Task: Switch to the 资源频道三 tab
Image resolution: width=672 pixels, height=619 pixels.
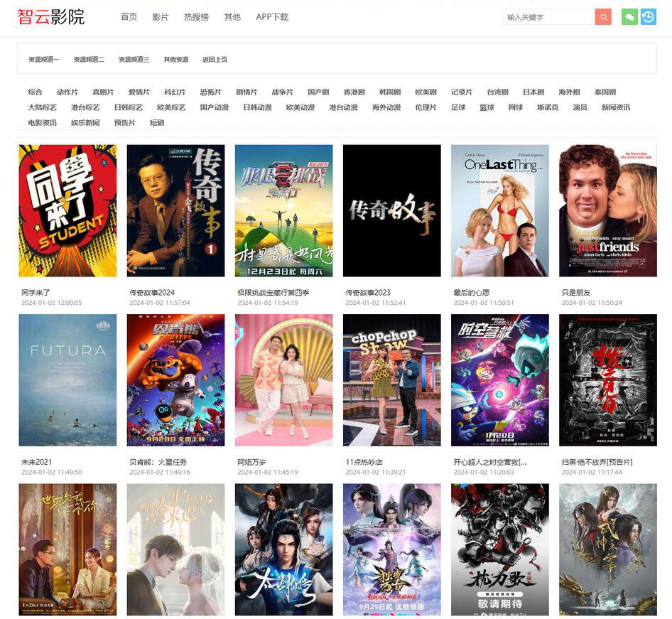Action: coord(134,60)
